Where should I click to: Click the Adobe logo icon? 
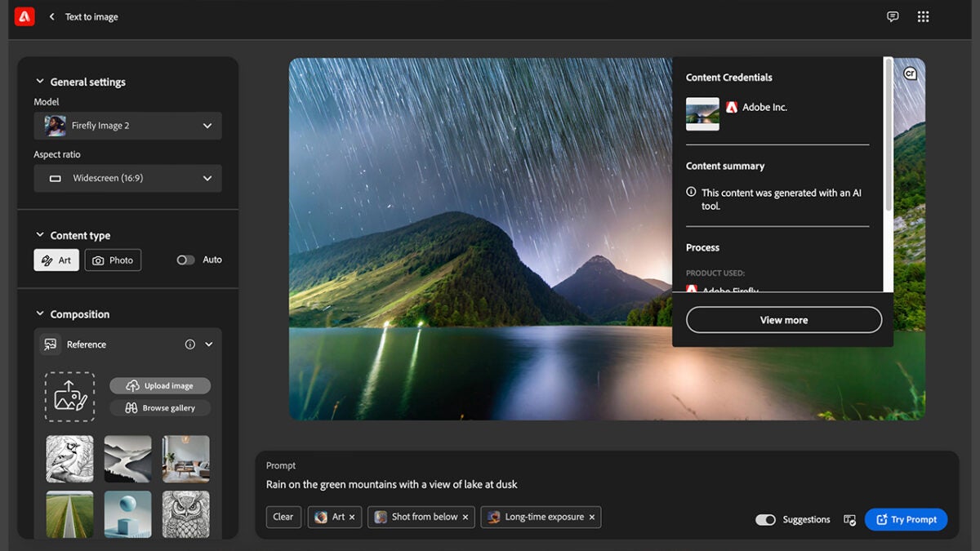point(24,16)
